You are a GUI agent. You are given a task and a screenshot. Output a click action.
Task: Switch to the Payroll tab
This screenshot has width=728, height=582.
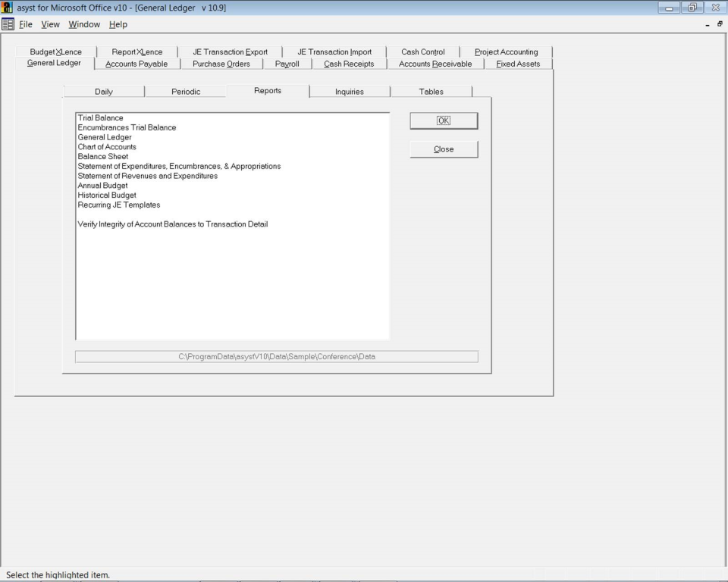[287, 64]
